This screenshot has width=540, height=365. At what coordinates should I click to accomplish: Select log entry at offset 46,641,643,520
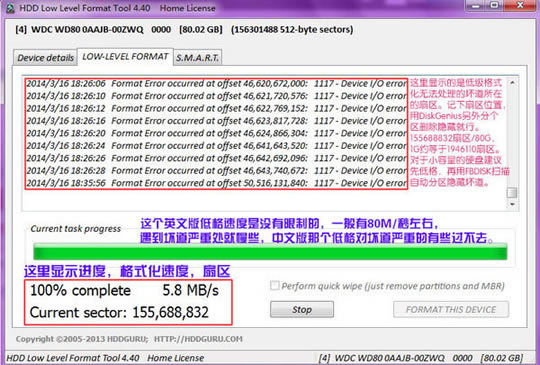216,146
